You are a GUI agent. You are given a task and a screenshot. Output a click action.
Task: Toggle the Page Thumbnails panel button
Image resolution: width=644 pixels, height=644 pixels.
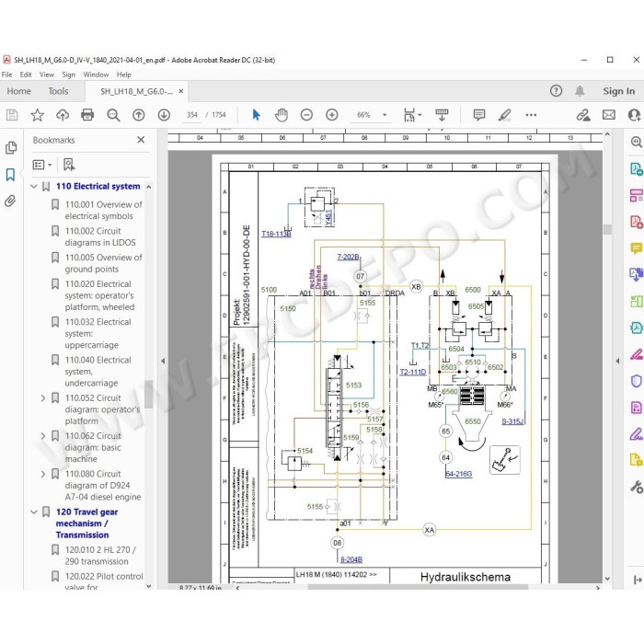(11, 148)
